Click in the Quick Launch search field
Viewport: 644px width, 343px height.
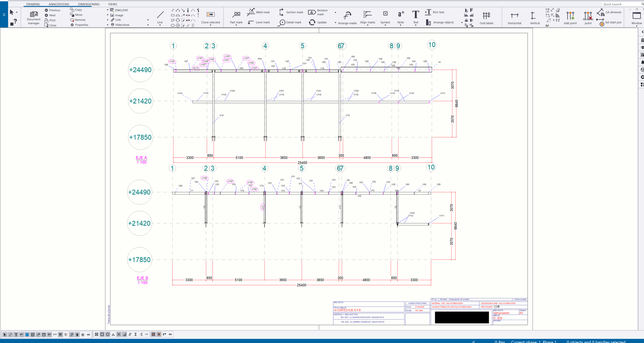click(x=622, y=4)
